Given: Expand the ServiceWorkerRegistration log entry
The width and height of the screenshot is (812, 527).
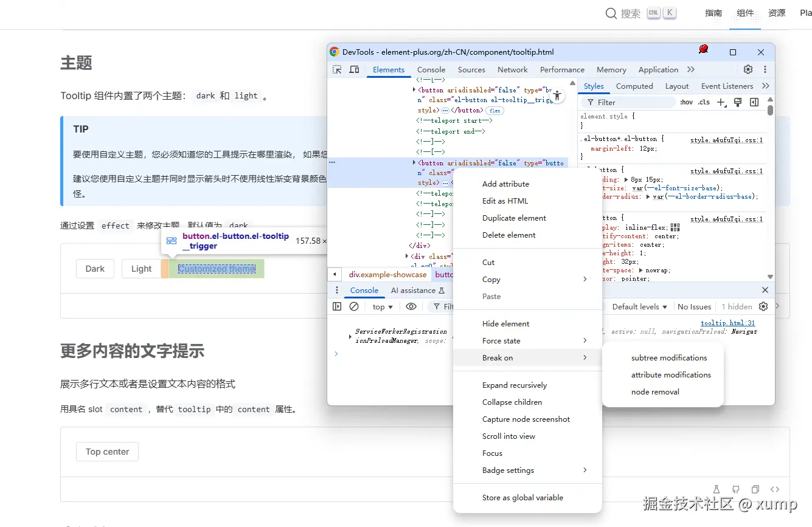Looking at the screenshot, I should (x=350, y=336).
